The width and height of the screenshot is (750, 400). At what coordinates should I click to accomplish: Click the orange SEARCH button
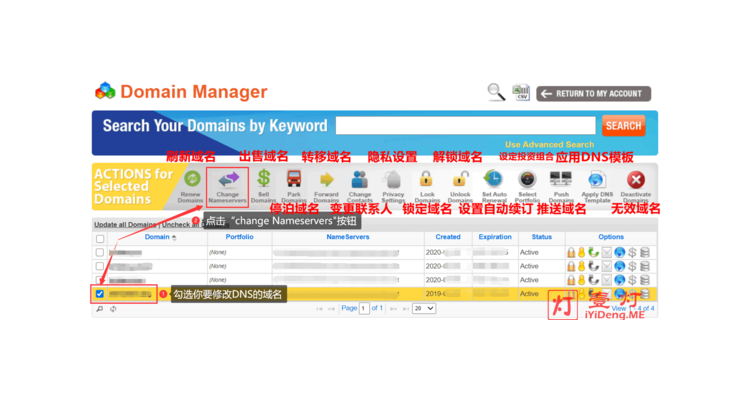(623, 126)
